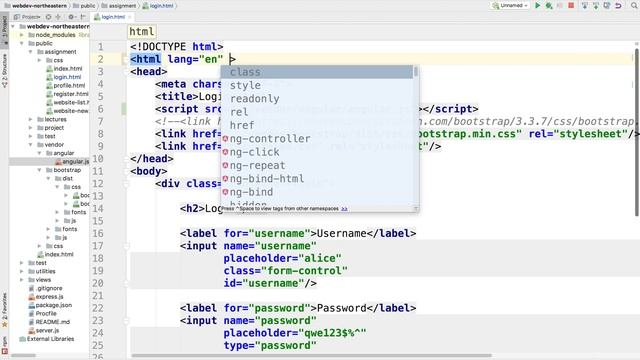Hide the Project tool window
640x360 pixels.
83,17
